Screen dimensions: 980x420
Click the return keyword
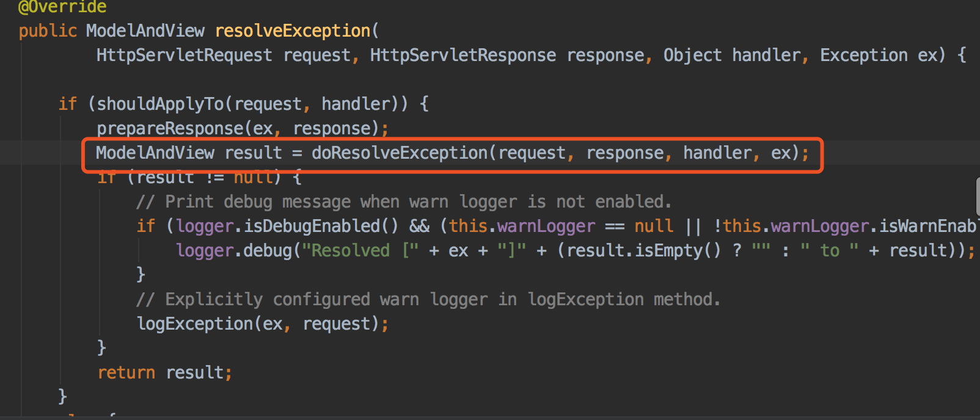click(x=126, y=372)
